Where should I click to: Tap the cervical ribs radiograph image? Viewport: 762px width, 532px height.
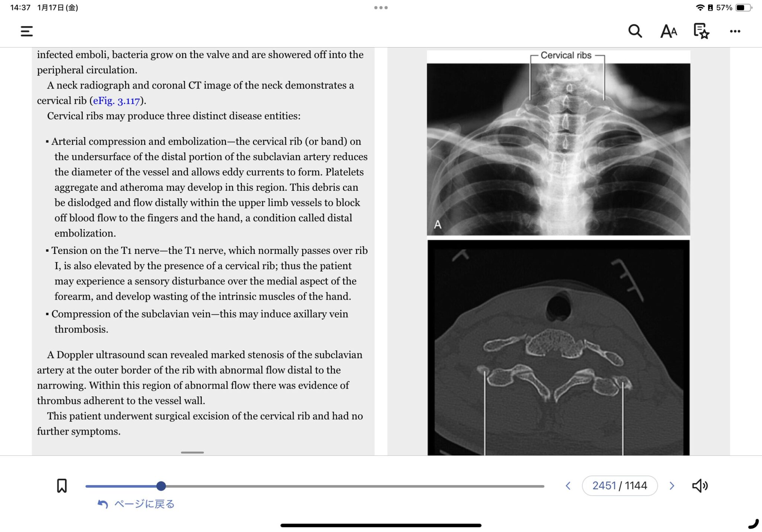tap(558, 149)
